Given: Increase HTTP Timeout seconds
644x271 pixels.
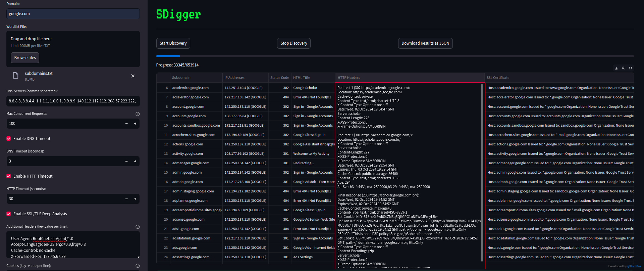Looking at the screenshot, I should pos(135,199).
